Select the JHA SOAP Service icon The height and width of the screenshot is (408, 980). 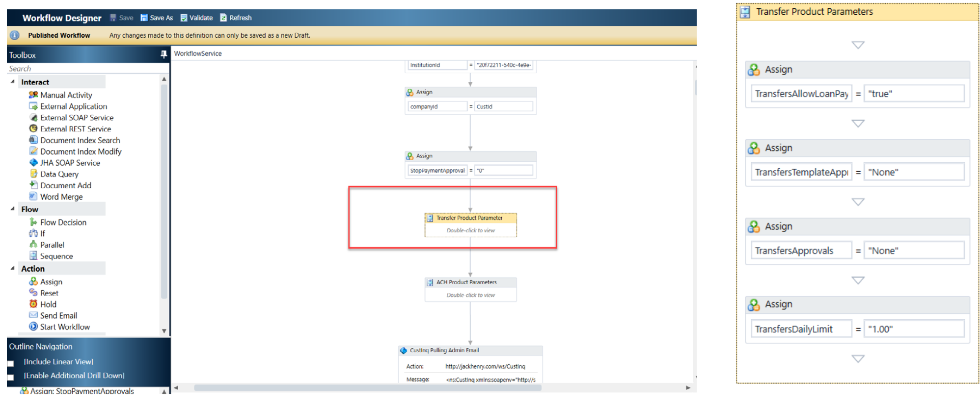click(33, 162)
